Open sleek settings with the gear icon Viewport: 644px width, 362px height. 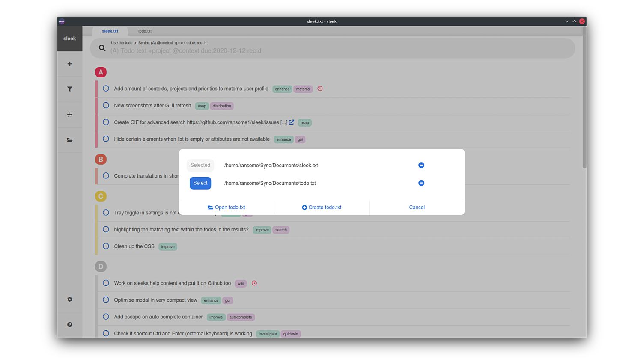pos(69,299)
